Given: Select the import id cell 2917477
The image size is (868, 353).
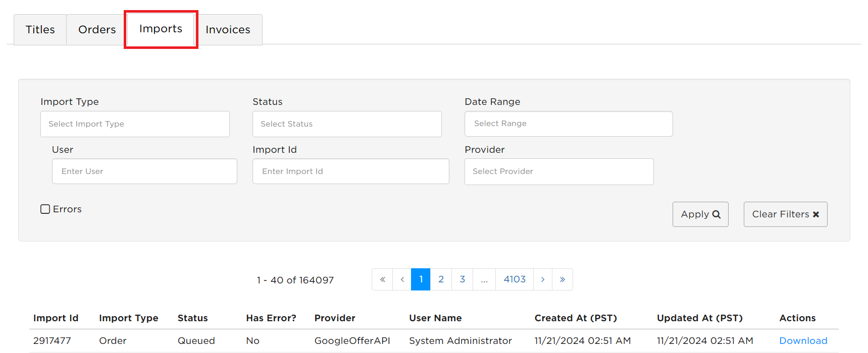Looking at the screenshot, I should click(52, 341).
